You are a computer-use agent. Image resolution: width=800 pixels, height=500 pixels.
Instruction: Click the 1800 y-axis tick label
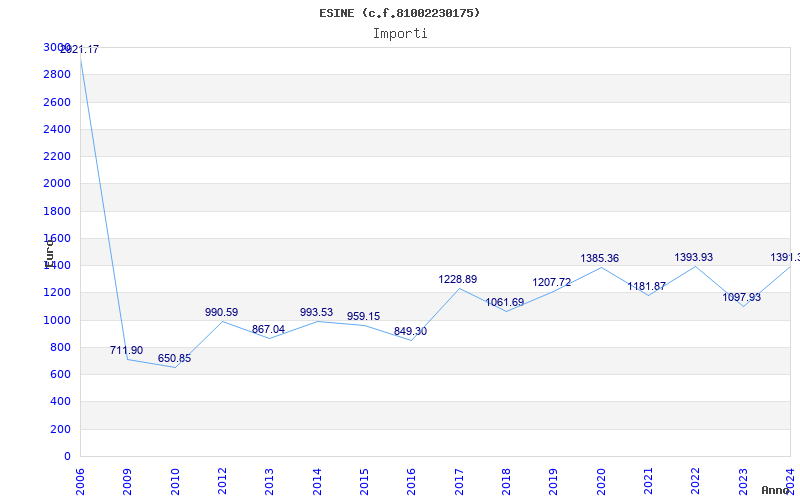(x=57, y=211)
